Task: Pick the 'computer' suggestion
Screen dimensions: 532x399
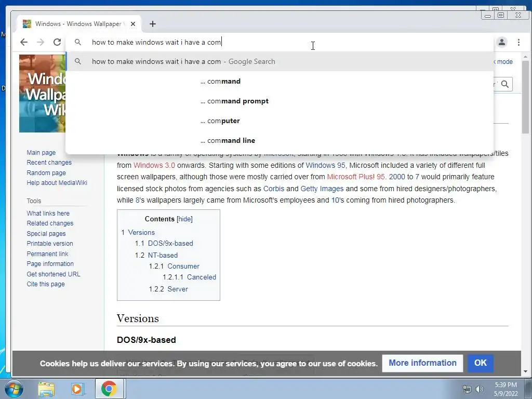Action: click(280, 121)
